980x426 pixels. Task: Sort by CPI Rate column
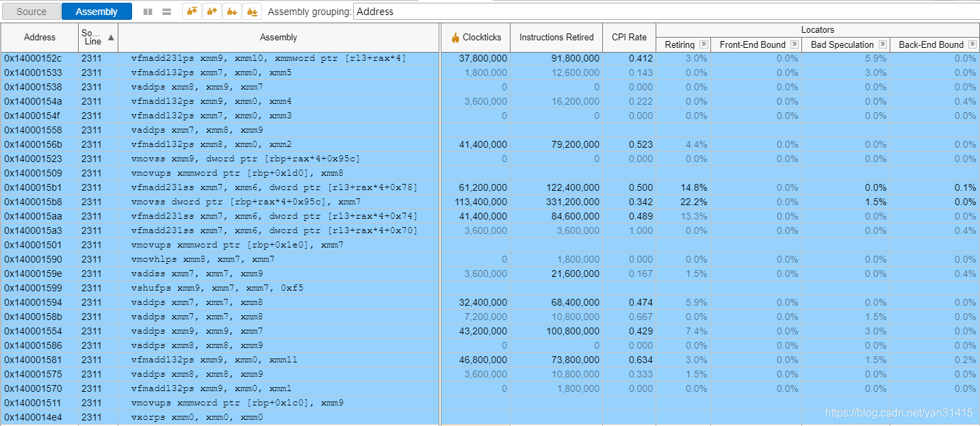[629, 38]
